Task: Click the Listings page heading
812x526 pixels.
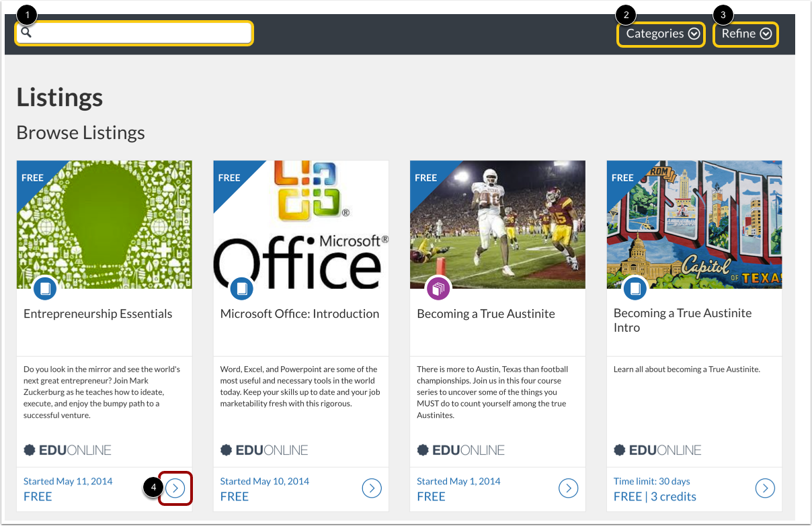Action: [x=60, y=97]
